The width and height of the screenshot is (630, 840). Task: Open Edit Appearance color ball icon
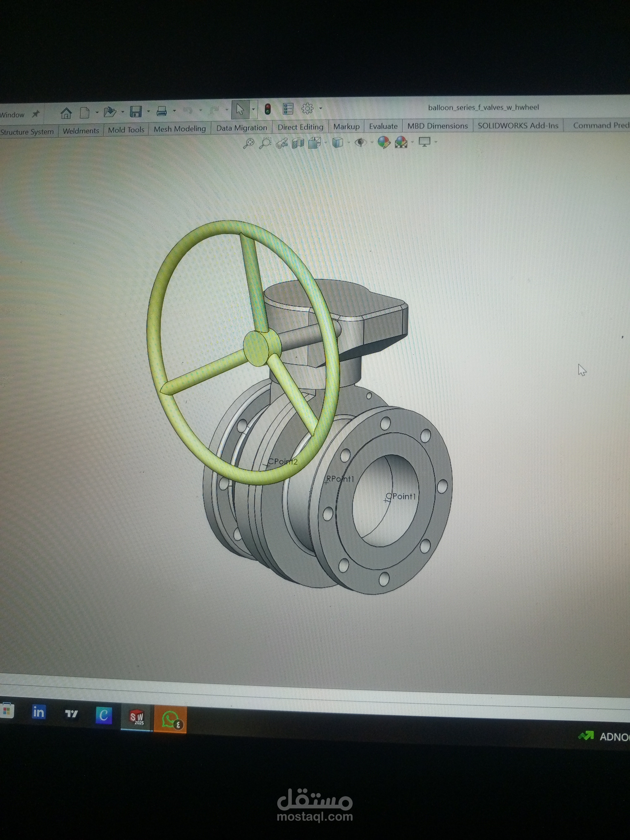point(384,142)
